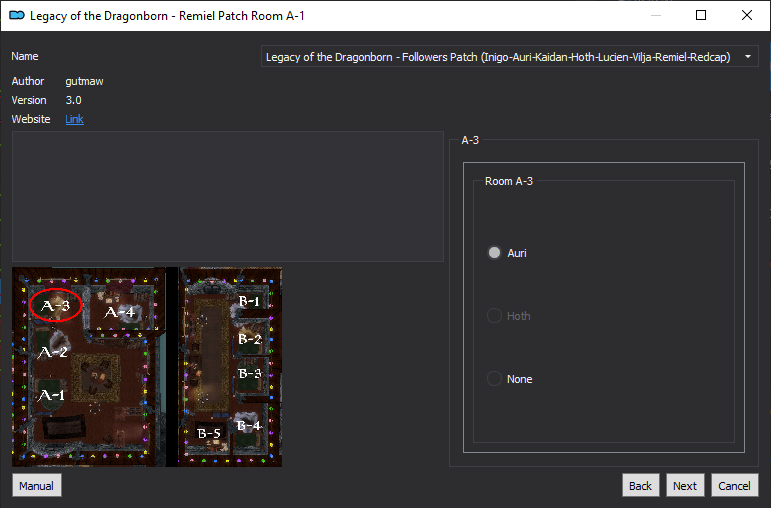This screenshot has width=771, height=508.
Task: Click the A-1 room label on map
Action: tap(51, 396)
